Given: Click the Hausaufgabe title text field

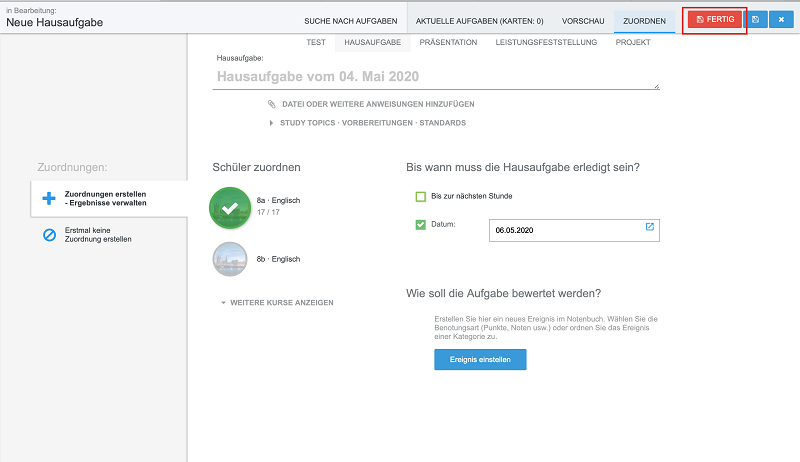Looking at the screenshot, I should (436, 77).
